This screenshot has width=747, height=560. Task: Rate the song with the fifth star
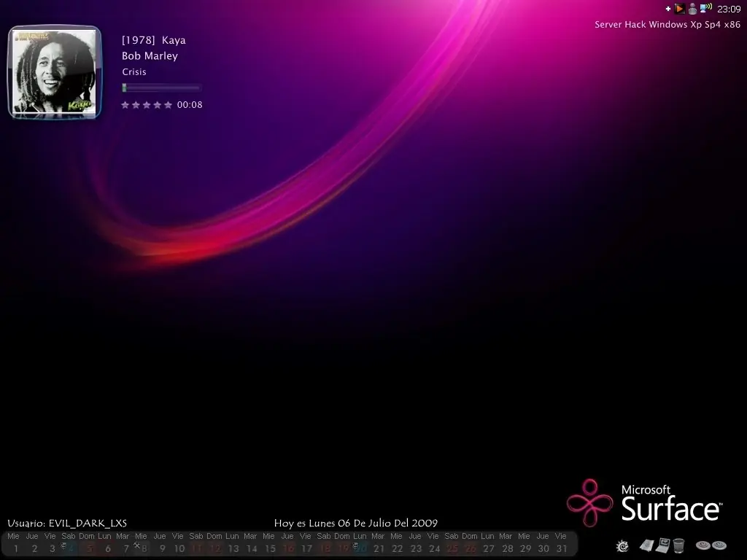click(x=168, y=105)
